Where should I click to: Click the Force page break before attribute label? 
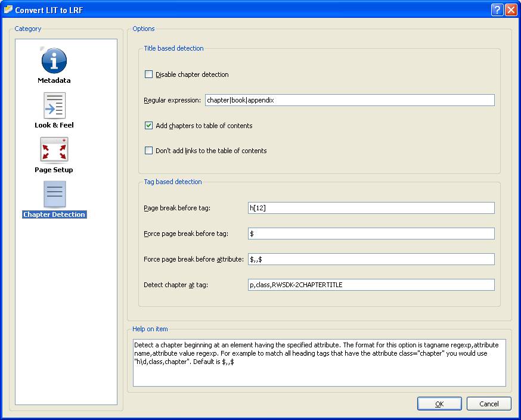[193, 259]
